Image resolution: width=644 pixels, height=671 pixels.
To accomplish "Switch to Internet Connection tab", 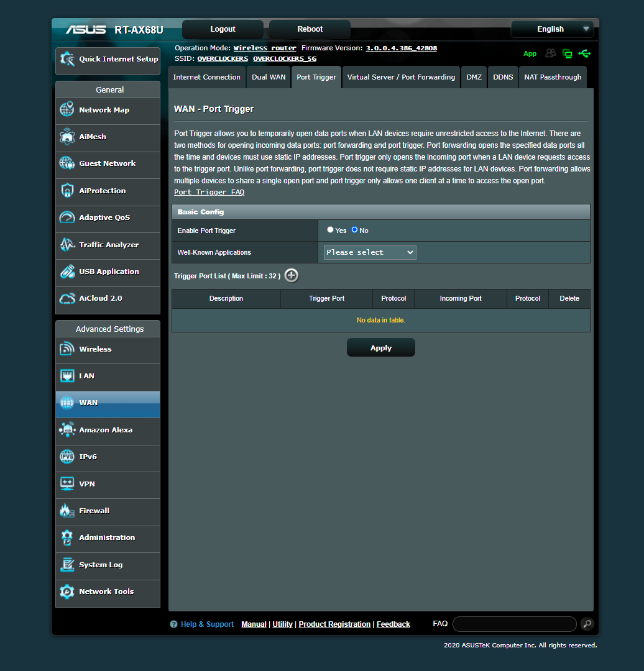I will click(x=207, y=77).
